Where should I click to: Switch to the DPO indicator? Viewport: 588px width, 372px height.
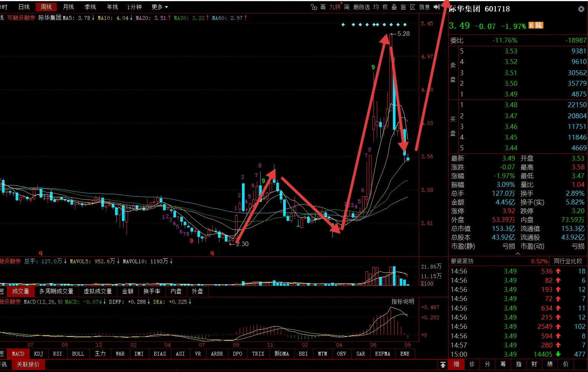pos(237,354)
